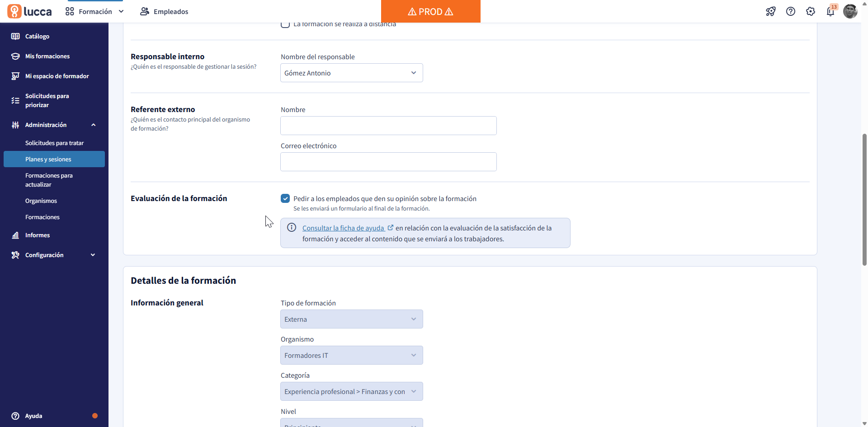Focus the Correo electrónico field
868x427 pixels.
pos(388,162)
